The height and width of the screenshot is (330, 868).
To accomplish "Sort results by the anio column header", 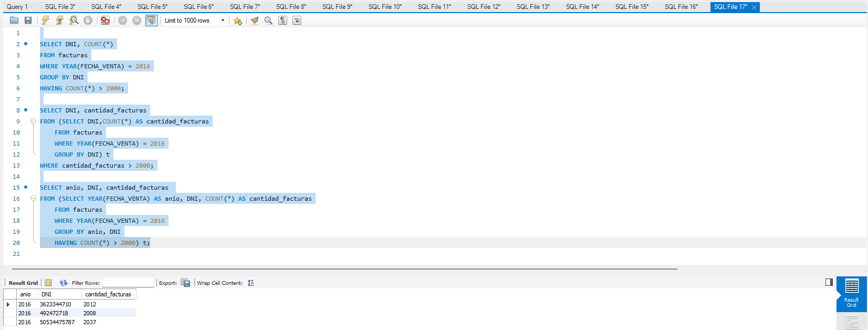I will click(26, 294).
